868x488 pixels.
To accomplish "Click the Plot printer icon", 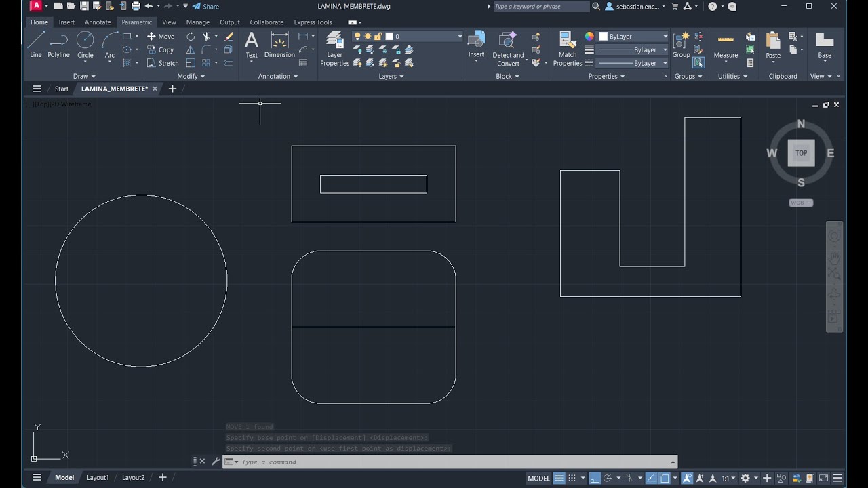I will point(136,6).
